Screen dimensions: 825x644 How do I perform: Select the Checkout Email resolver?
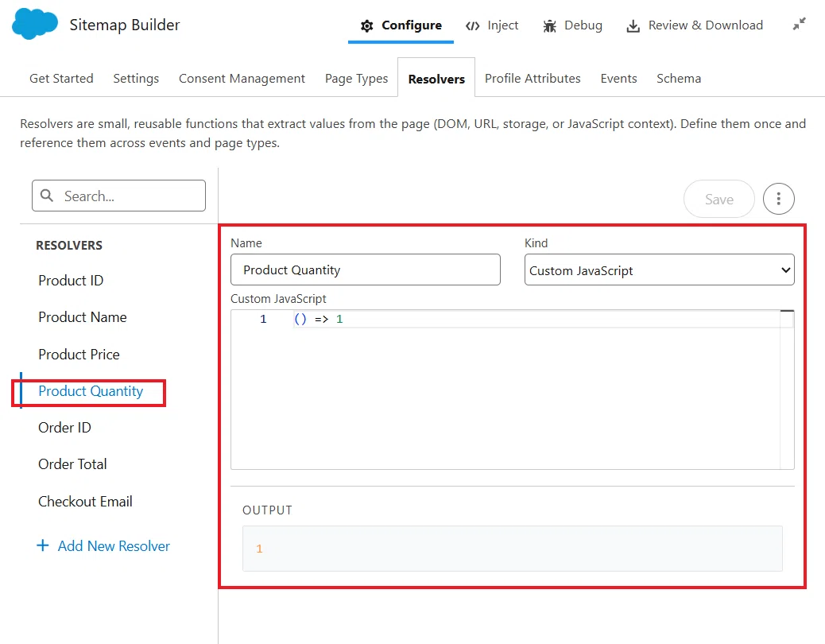pyautogui.click(x=85, y=502)
